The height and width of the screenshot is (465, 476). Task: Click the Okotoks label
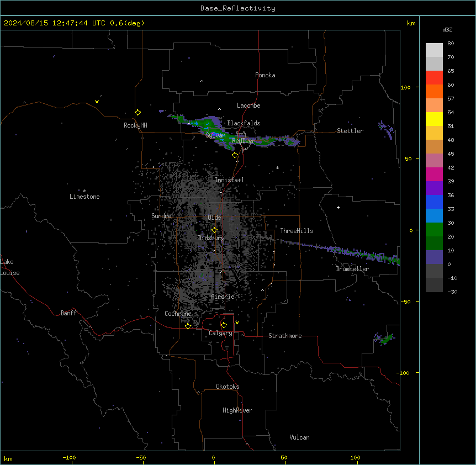coord(228,387)
